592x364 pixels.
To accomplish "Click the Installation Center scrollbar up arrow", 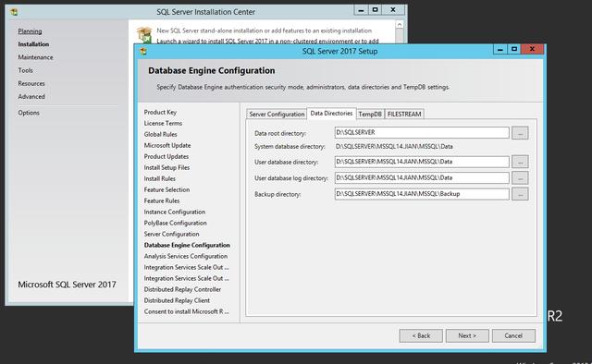I will 399,25.
